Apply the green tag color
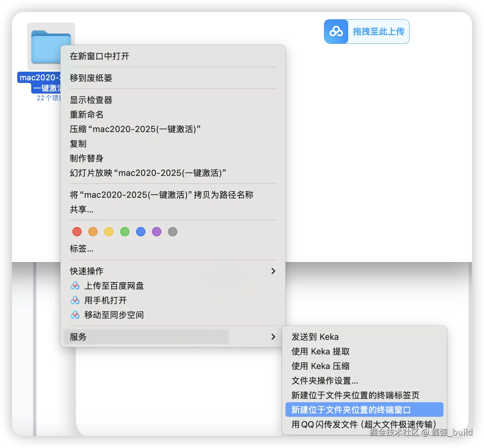 [x=125, y=232]
